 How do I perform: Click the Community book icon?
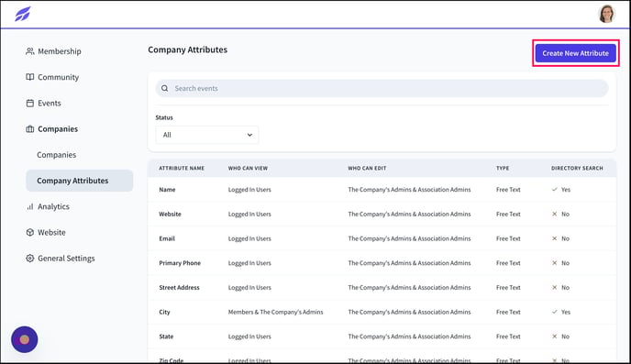tap(29, 77)
